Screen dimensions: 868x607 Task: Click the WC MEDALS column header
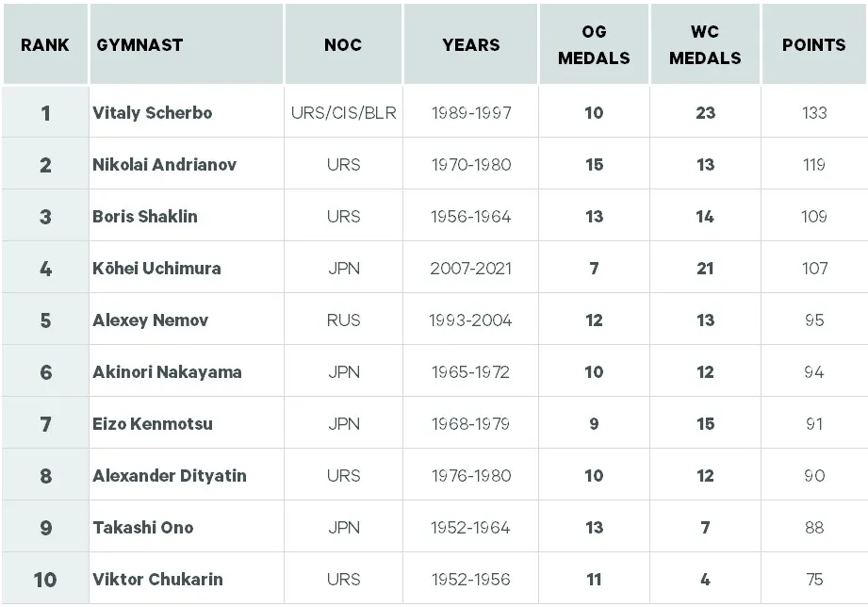coord(705,44)
